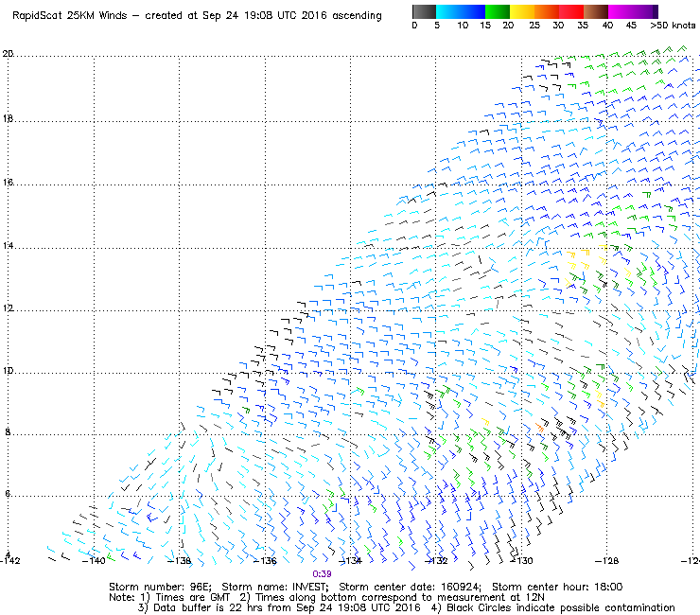
Task: Click the longitude label -136
Action: tap(265, 560)
